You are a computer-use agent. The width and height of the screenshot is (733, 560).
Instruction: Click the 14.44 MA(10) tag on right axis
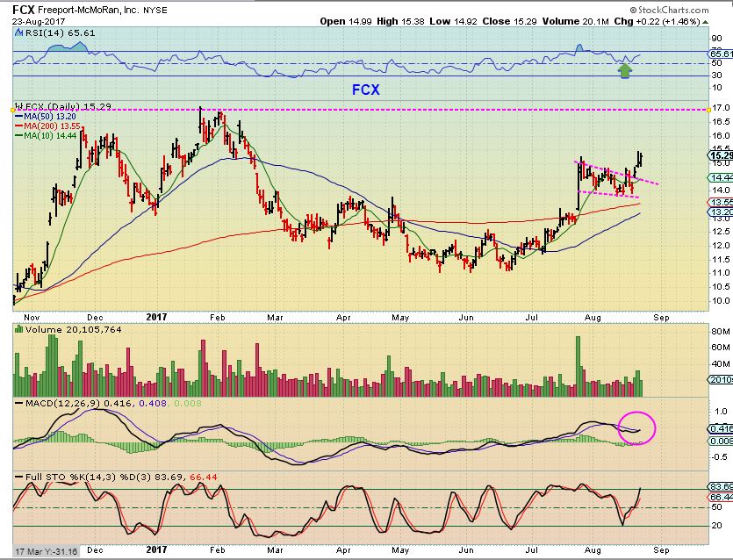(721, 177)
